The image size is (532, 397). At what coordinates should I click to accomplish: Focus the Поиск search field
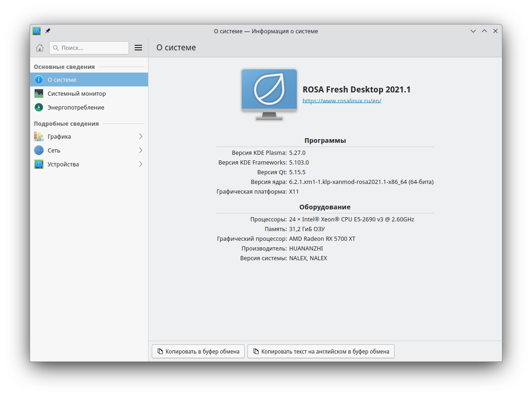coord(89,48)
